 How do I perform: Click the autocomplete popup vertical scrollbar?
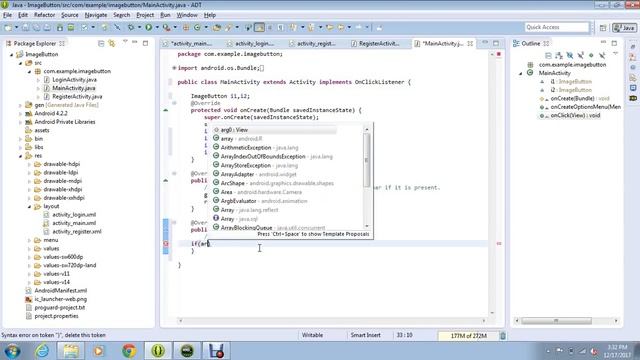(x=367, y=177)
